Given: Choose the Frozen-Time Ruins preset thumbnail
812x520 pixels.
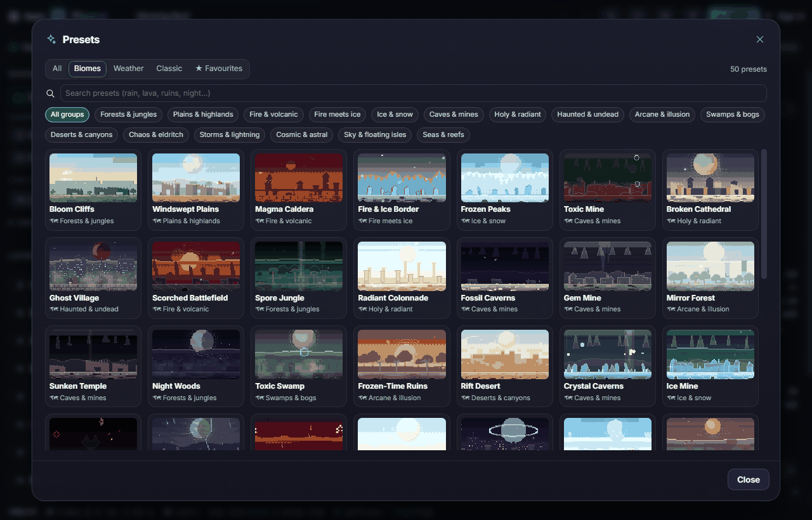Looking at the screenshot, I should 402,354.
